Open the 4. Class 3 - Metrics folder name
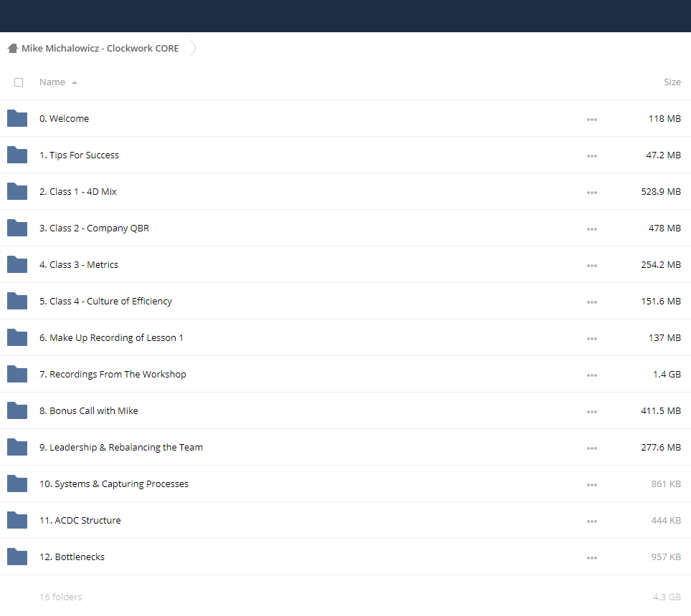This screenshot has height=616, width=691. point(79,264)
